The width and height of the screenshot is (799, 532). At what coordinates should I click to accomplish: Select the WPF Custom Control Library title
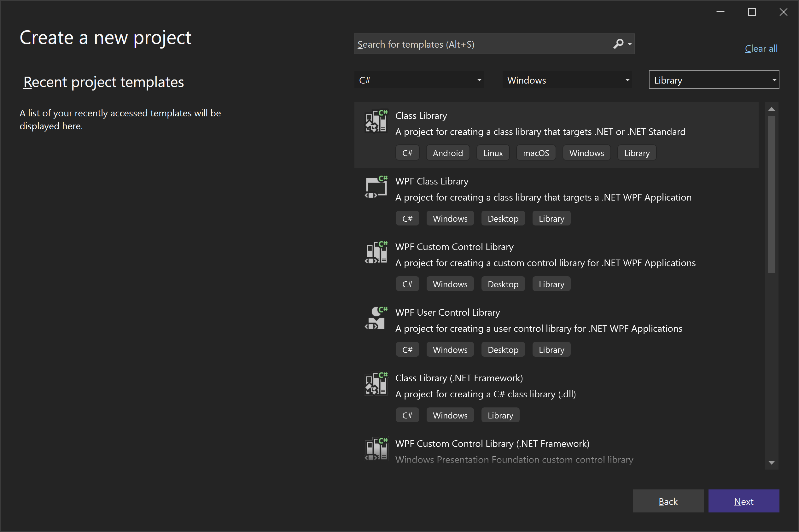[454, 247]
